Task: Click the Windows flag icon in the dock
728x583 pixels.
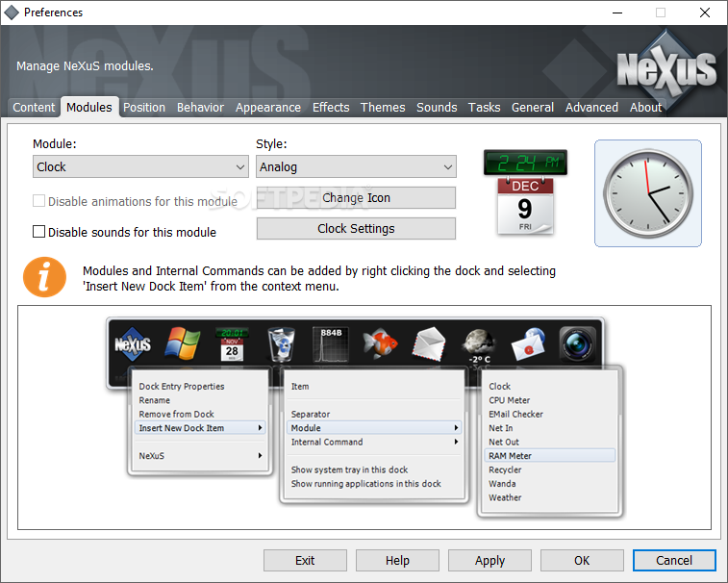Action: point(183,343)
